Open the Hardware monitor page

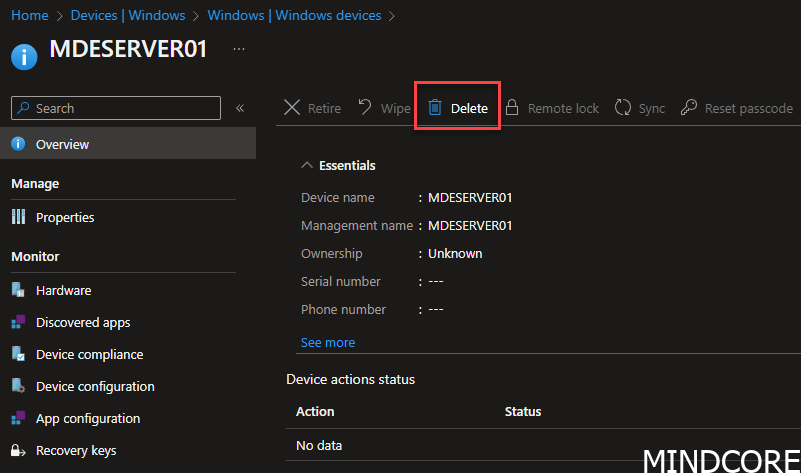tap(63, 290)
